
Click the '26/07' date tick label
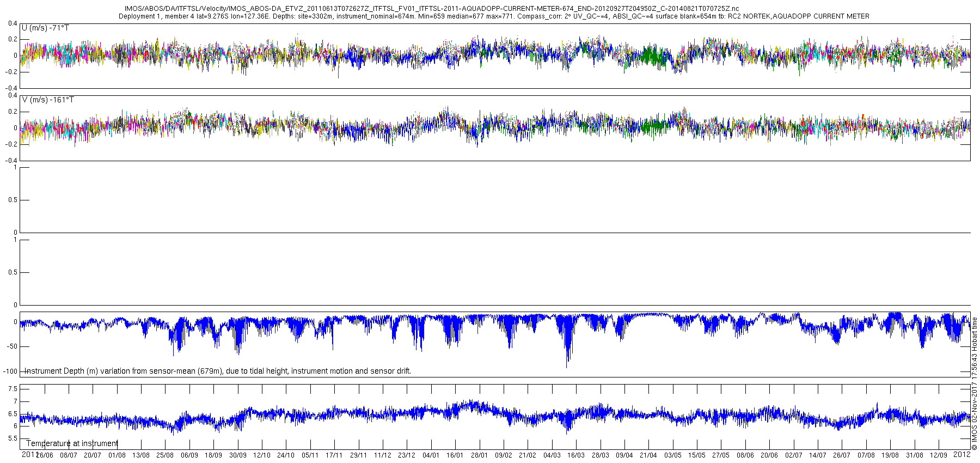point(841,455)
